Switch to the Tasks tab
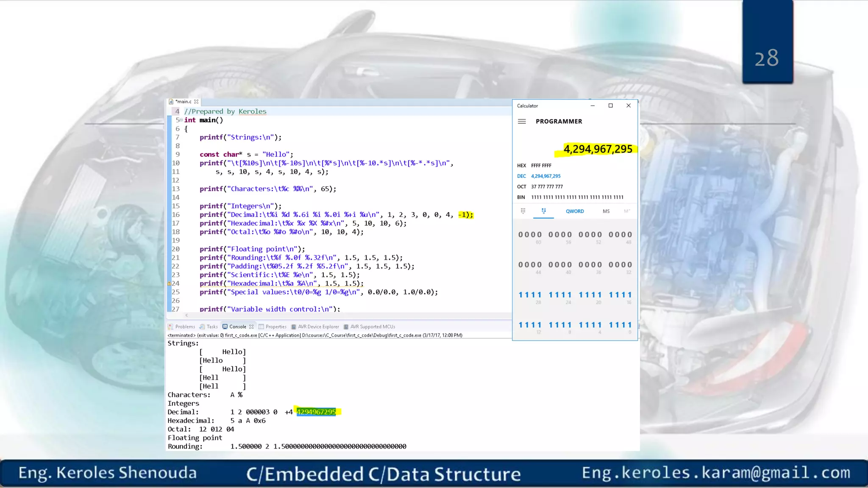The image size is (868, 488). click(x=212, y=327)
